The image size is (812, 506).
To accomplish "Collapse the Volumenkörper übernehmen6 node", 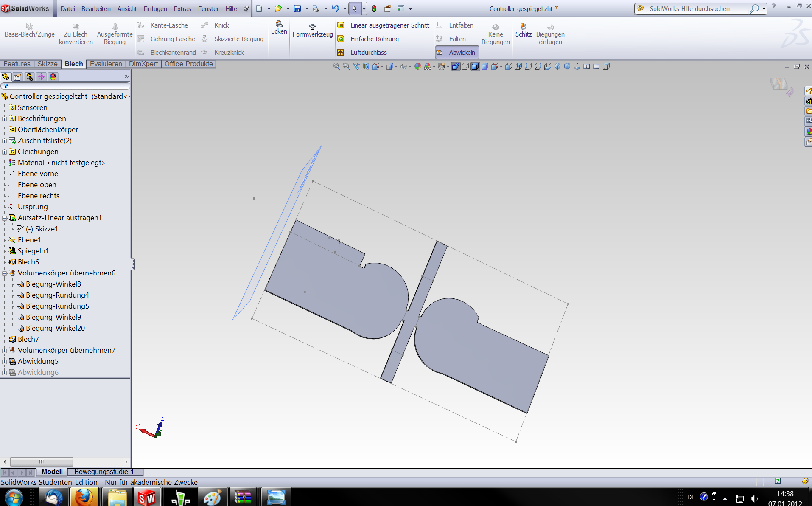I will click(5, 273).
